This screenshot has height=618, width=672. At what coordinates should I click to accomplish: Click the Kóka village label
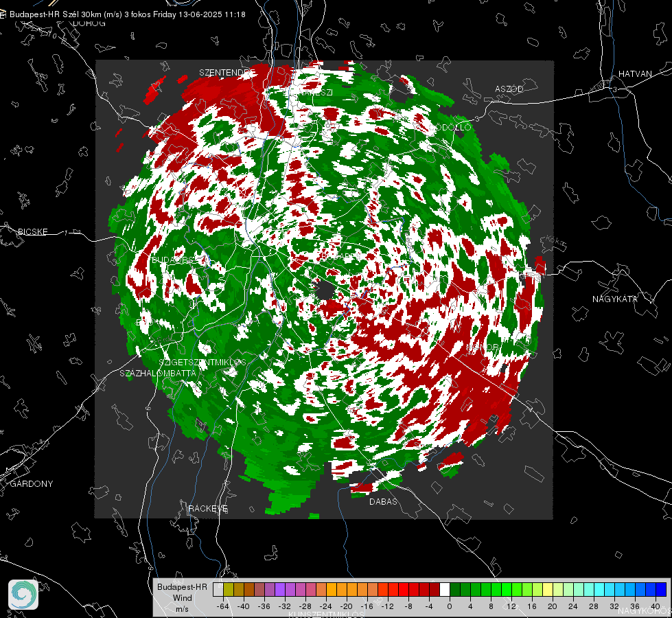555,241
